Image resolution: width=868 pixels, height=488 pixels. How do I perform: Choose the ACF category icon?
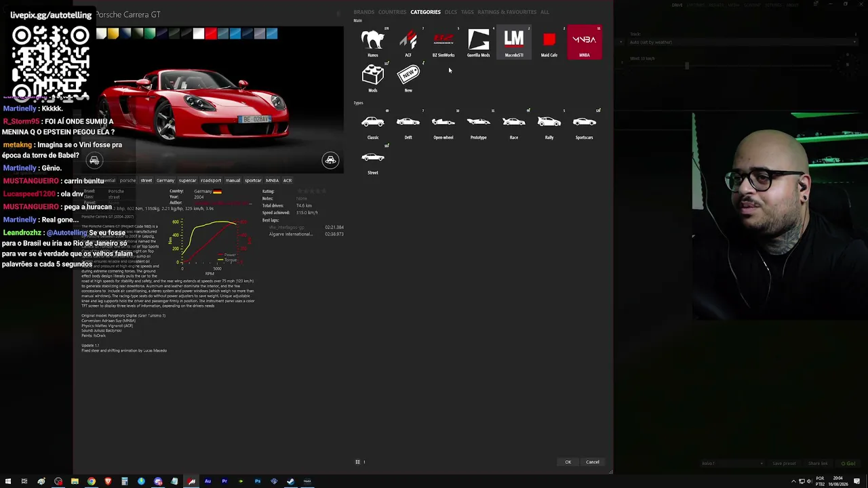(408, 43)
